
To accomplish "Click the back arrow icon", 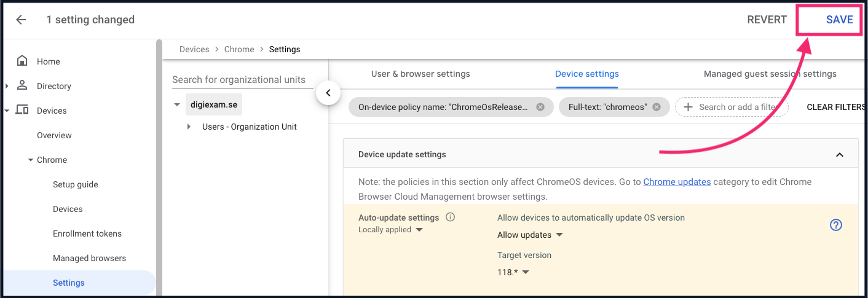I will coord(21,20).
